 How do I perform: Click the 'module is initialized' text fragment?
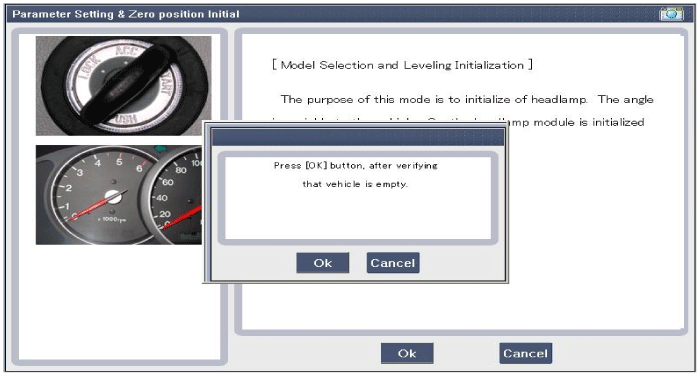[589, 122]
